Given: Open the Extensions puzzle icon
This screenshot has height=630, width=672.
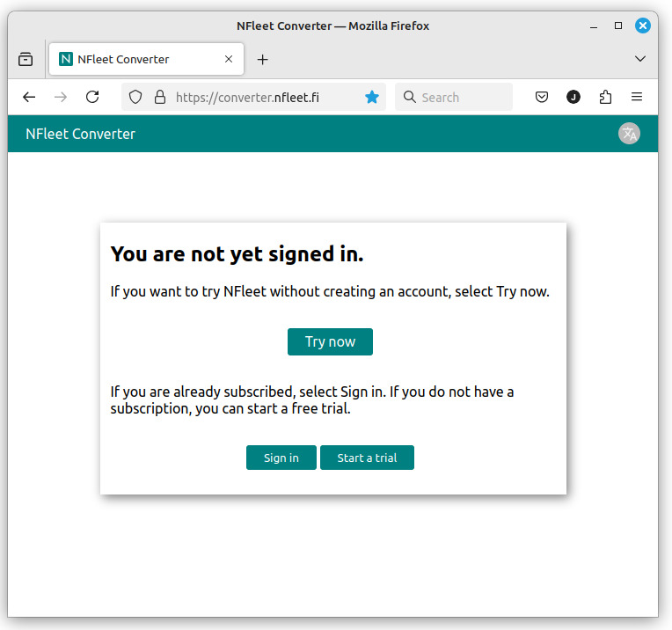Looking at the screenshot, I should (605, 97).
